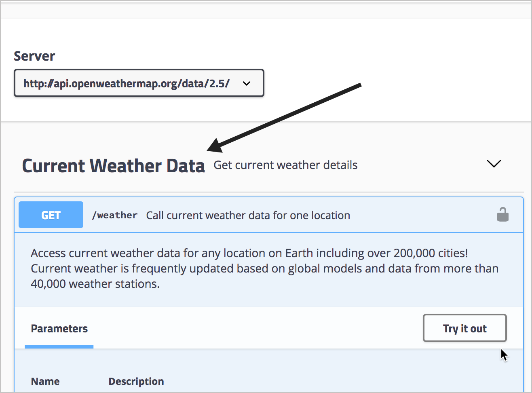Click the Description column header

point(136,381)
